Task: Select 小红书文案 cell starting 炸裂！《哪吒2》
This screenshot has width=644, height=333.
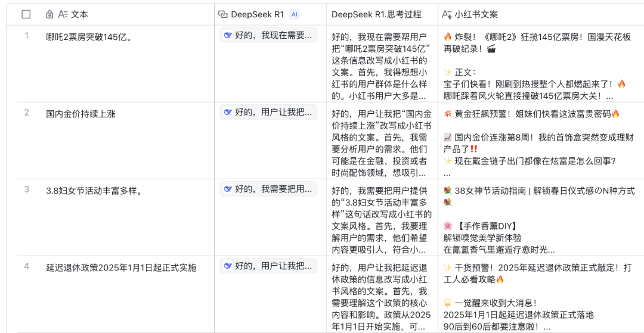Action: [x=540, y=64]
